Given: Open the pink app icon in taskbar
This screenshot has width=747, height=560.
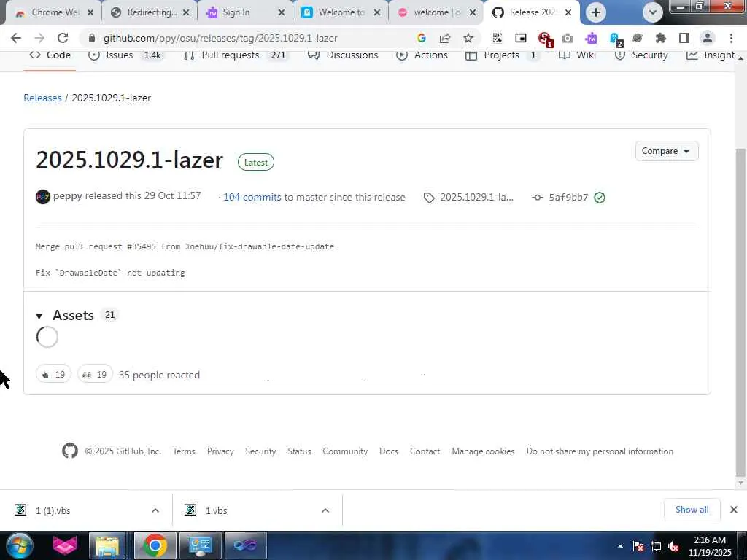Looking at the screenshot, I should click(x=65, y=545).
